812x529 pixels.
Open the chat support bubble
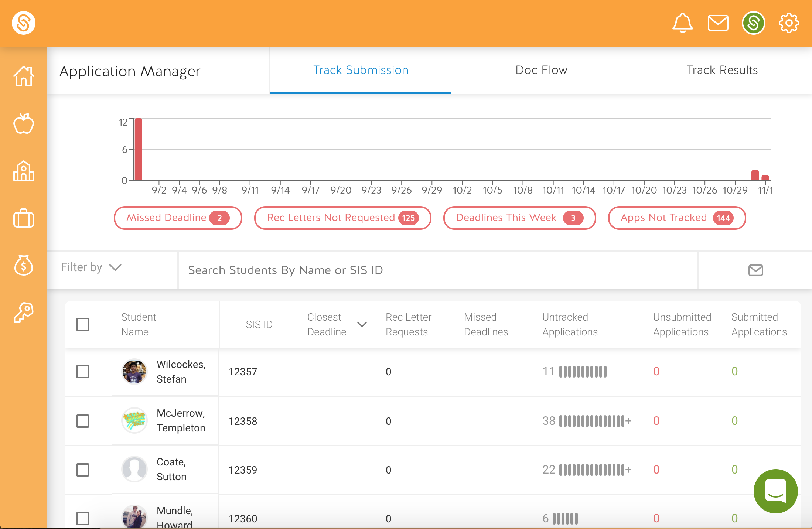775,491
